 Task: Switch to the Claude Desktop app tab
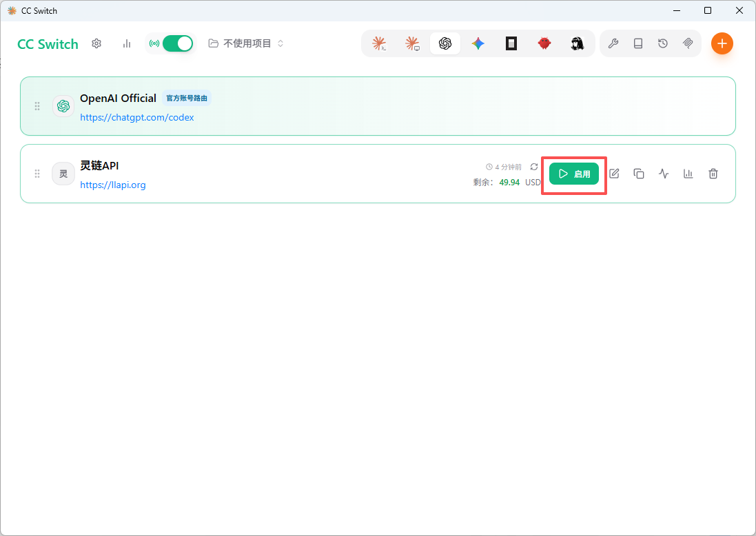pyautogui.click(x=412, y=43)
